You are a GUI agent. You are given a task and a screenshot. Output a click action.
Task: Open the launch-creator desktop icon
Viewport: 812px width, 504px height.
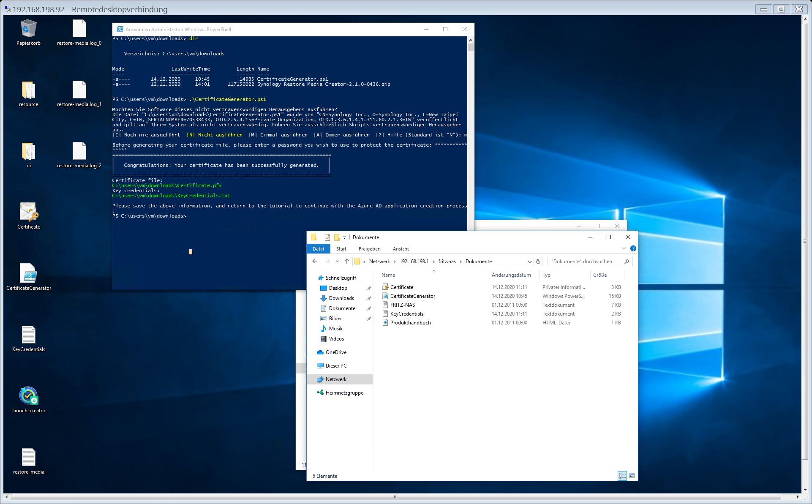click(x=28, y=396)
